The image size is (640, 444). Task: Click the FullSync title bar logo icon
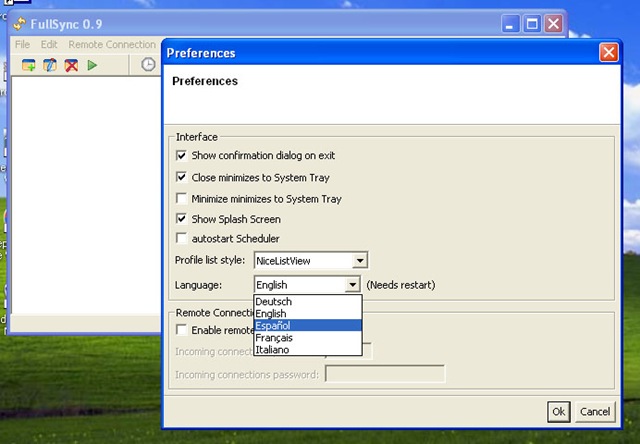coord(19,24)
